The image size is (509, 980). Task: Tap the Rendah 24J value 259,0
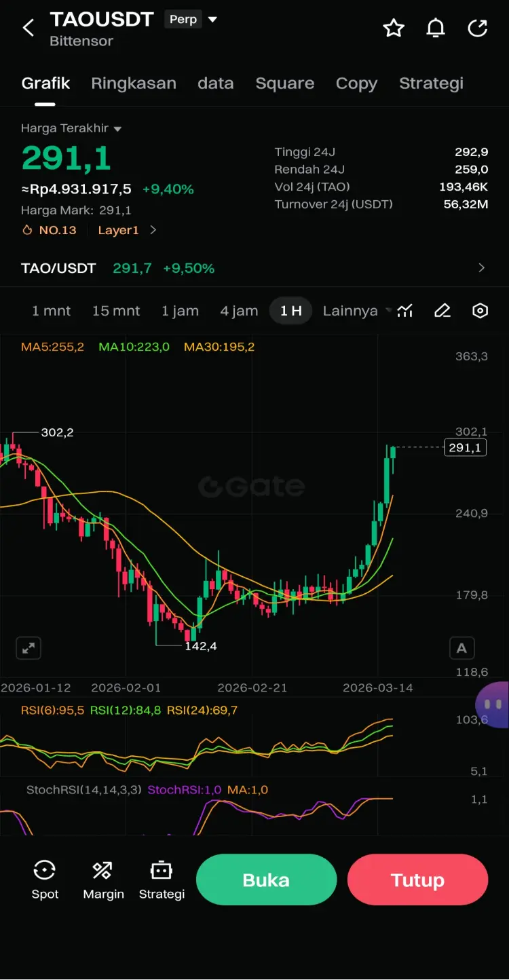pos(472,170)
